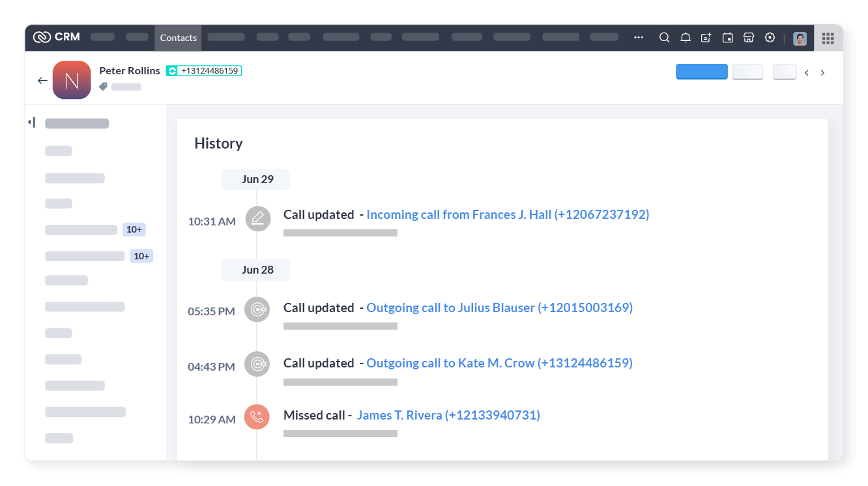Screen dimensions: 868x486
Task: Click the phone number +13124486159 badge
Action: [x=204, y=70]
